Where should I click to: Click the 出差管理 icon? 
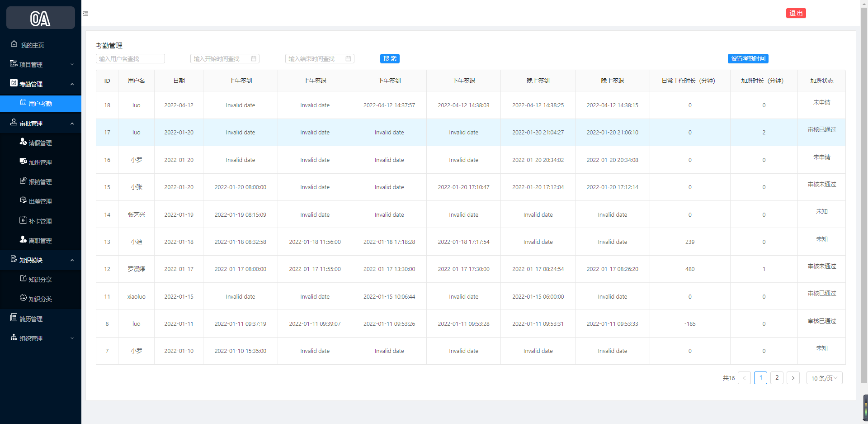23,200
